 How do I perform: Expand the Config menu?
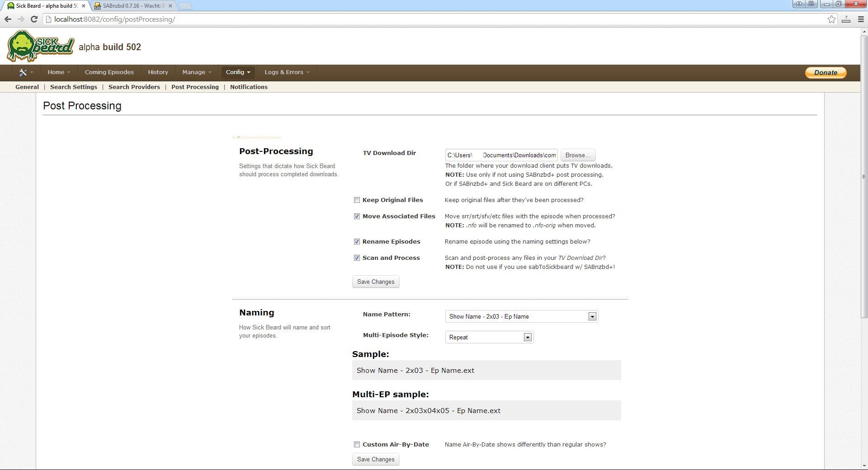coord(238,72)
